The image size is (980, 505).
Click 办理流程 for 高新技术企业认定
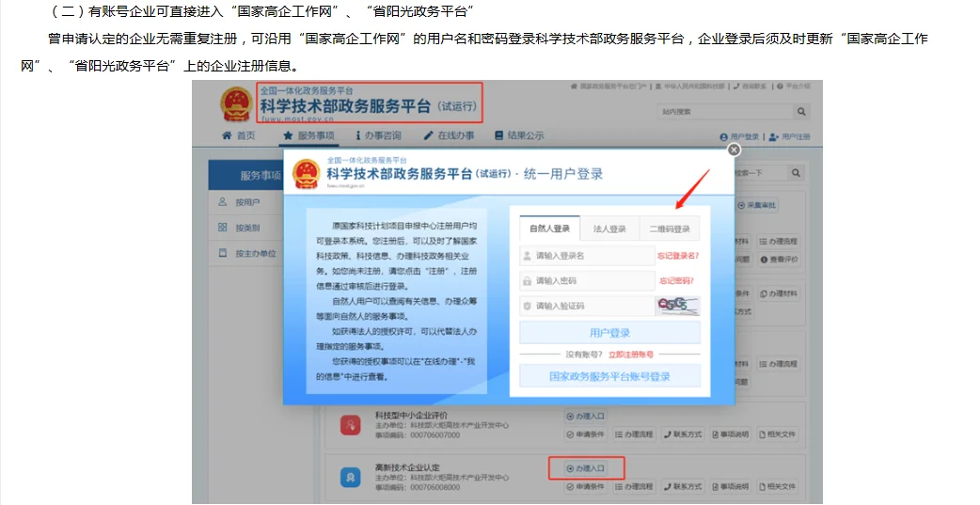(635, 486)
